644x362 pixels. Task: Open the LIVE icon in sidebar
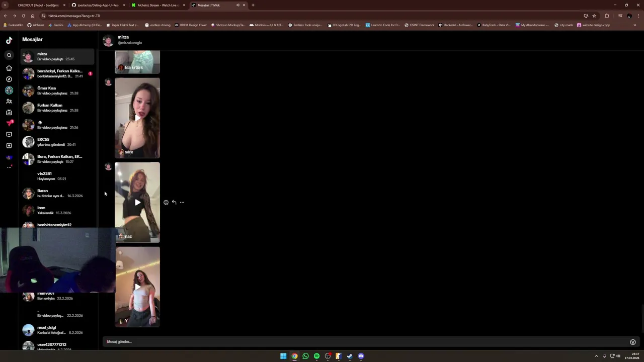coord(9,112)
